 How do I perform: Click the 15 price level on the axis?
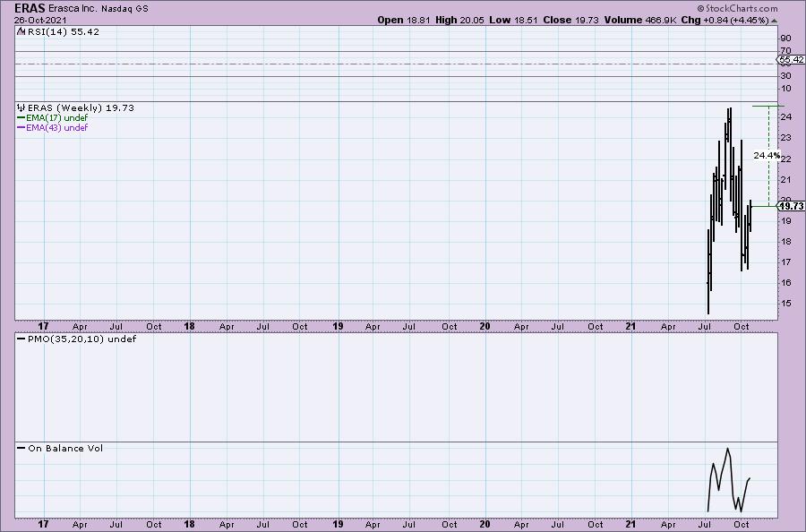click(x=785, y=304)
